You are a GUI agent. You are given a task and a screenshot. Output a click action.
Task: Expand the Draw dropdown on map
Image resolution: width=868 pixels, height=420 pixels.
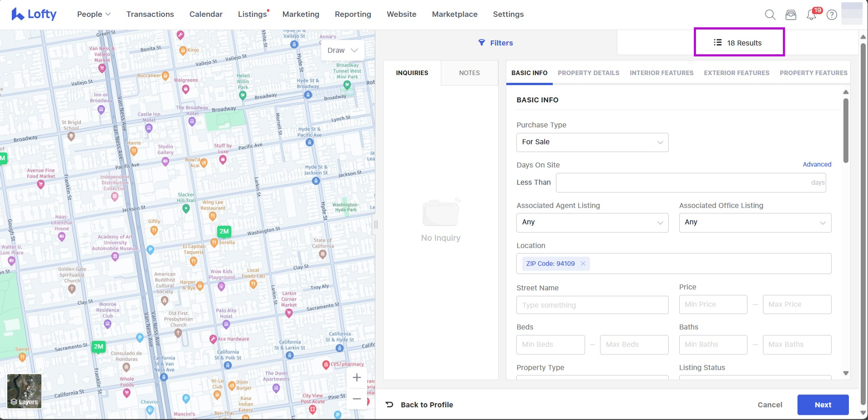click(343, 50)
